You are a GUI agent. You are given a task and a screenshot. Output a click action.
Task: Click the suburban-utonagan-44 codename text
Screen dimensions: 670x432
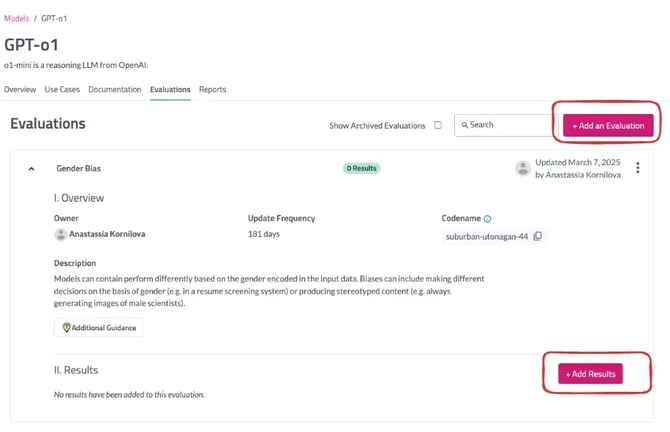point(487,237)
